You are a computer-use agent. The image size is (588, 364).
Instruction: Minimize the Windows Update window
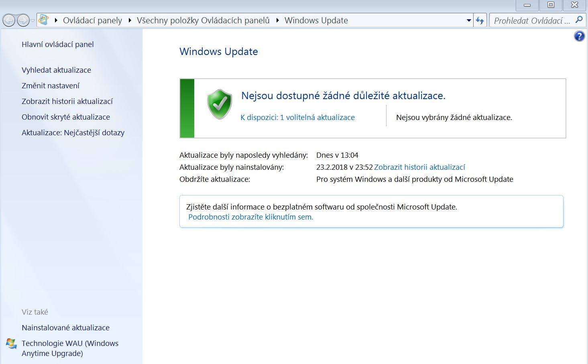click(527, 5)
